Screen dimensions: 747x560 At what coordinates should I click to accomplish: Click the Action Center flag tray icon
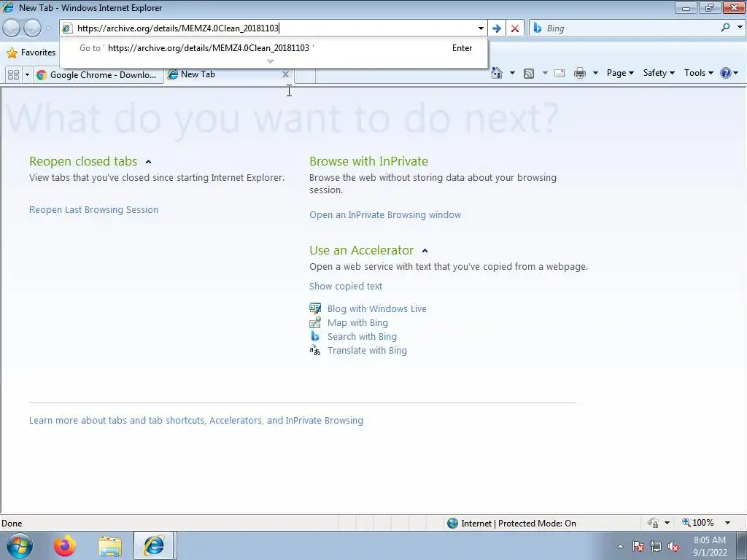pyautogui.click(x=638, y=546)
